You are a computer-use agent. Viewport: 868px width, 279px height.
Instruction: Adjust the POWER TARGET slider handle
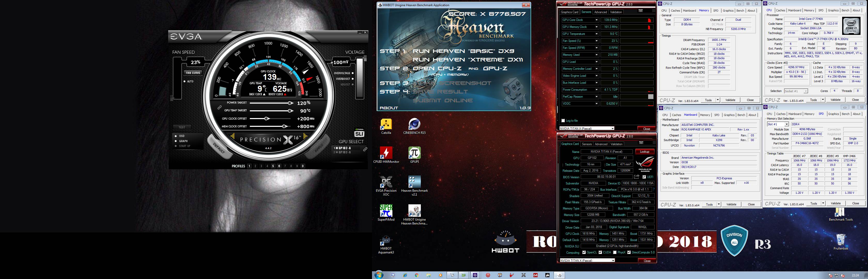(290, 103)
